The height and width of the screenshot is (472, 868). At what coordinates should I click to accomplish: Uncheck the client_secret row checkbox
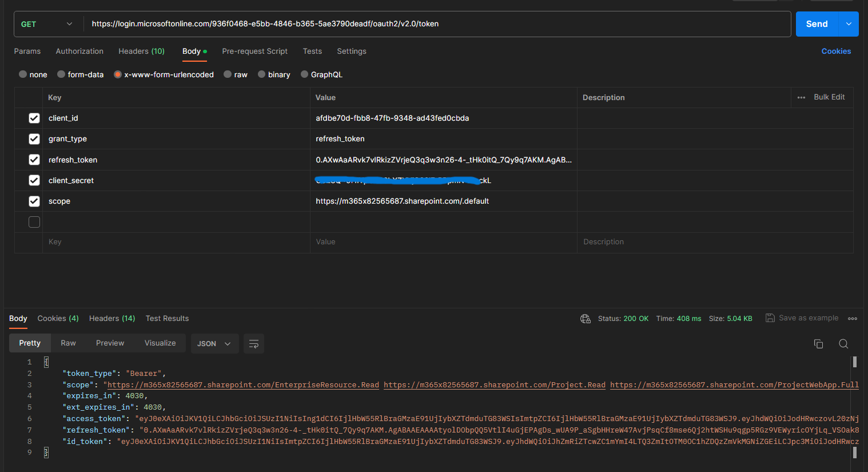34,180
